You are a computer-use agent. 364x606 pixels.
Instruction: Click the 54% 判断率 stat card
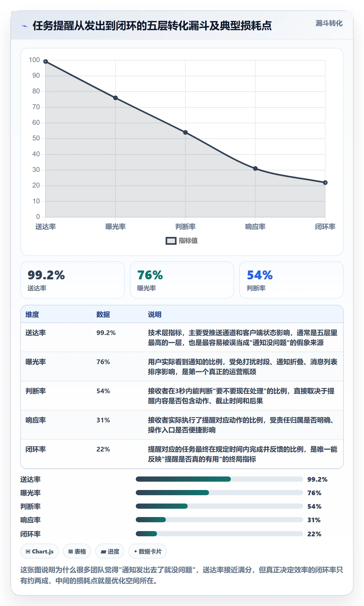291,280
